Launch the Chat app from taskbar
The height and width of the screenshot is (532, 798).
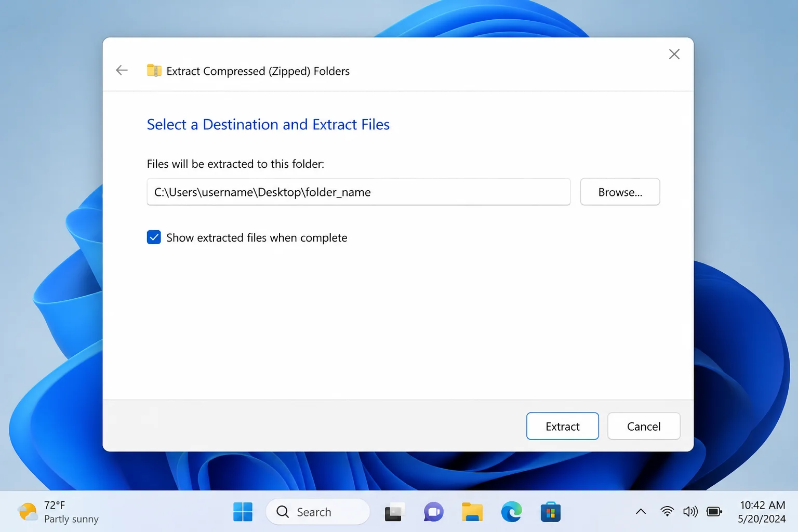click(433, 512)
